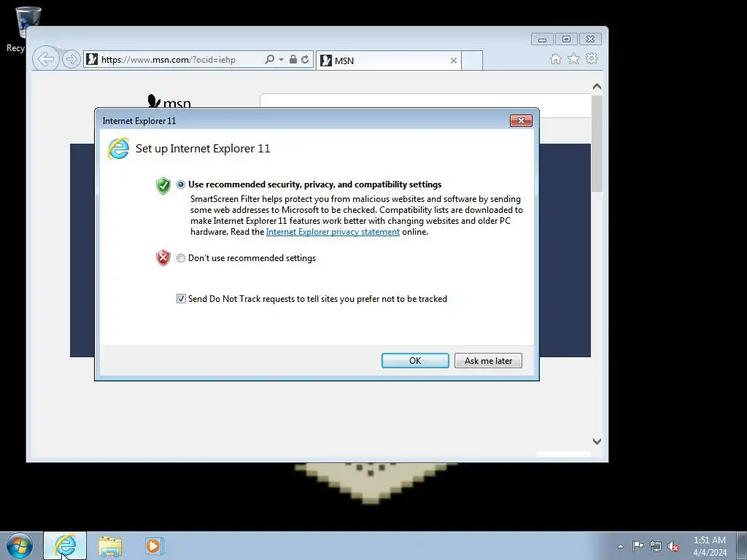
Task: Click the page scrollbar up arrow
Action: pyautogui.click(x=597, y=87)
